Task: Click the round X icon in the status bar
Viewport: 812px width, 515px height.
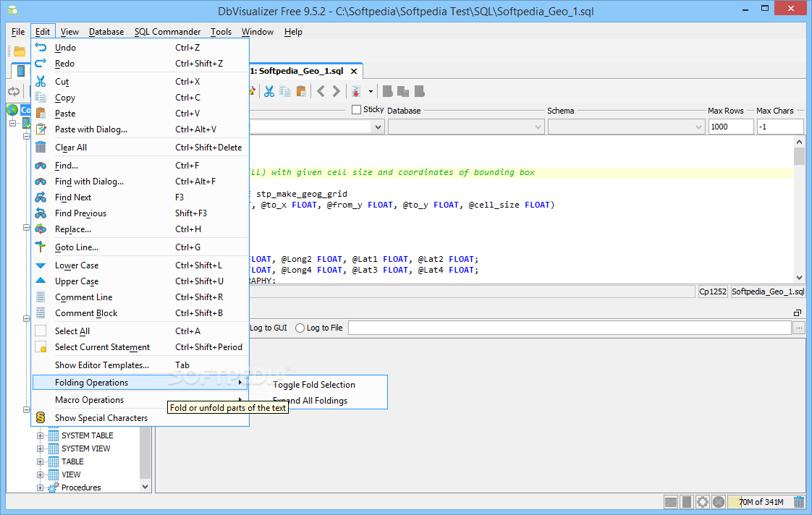Action: (718, 501)
